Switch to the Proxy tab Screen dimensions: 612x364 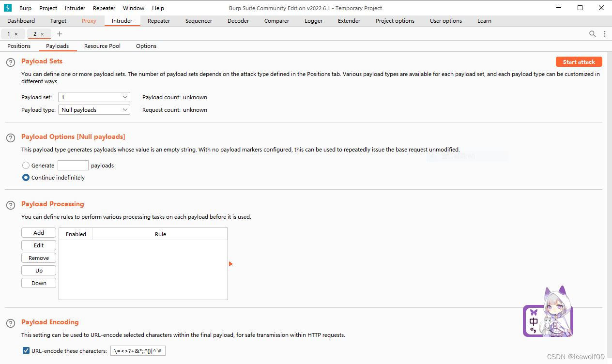[89, 21]
